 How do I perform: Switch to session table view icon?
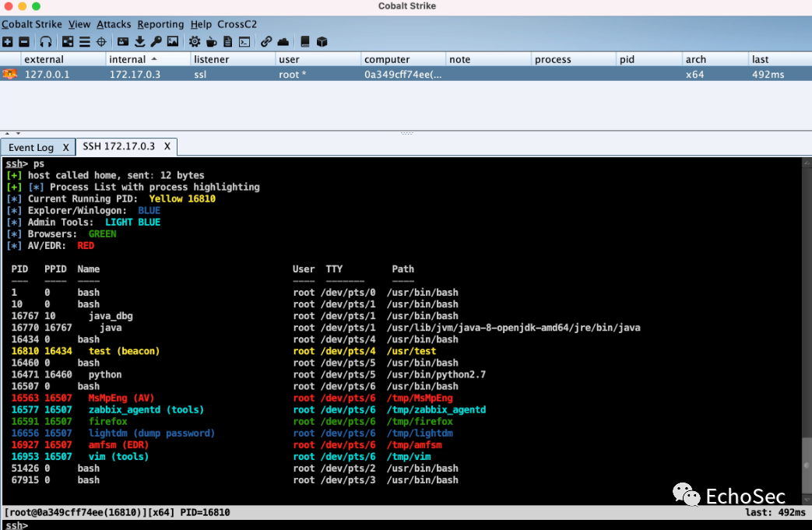[84, 42]
